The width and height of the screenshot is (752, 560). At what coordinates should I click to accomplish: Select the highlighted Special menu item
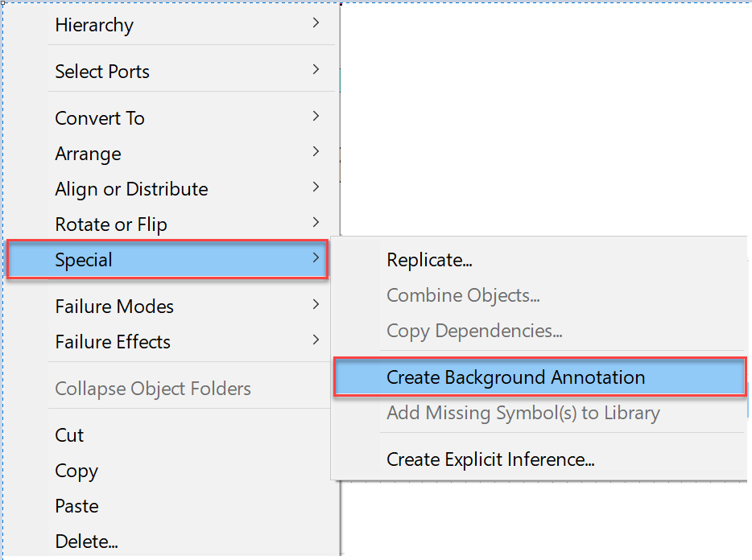click(167, 259)
